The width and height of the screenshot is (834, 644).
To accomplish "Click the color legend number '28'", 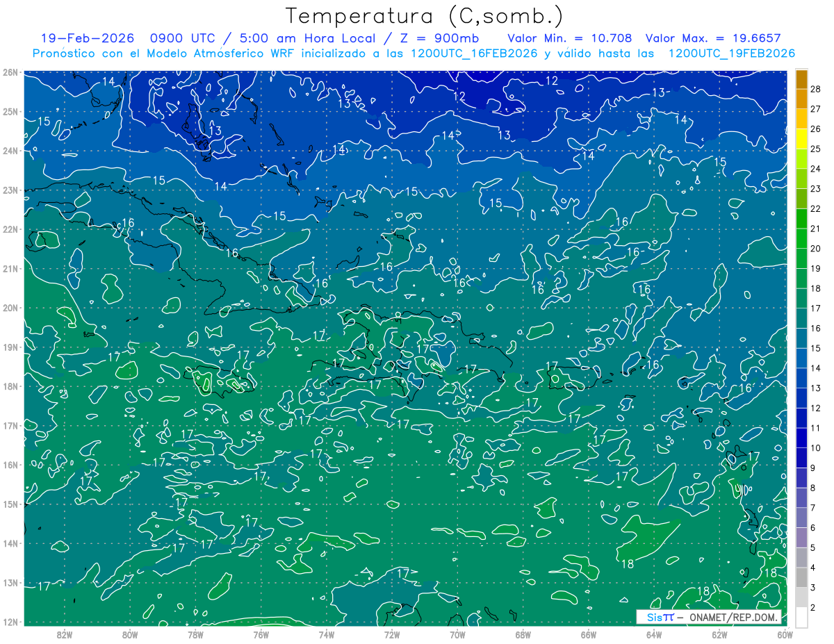I will pos(815,90).
